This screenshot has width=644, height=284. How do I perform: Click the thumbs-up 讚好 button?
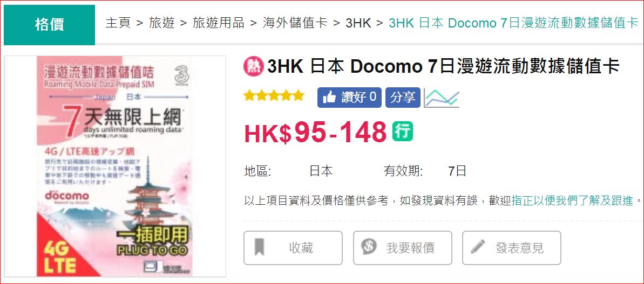click(349, 98)
